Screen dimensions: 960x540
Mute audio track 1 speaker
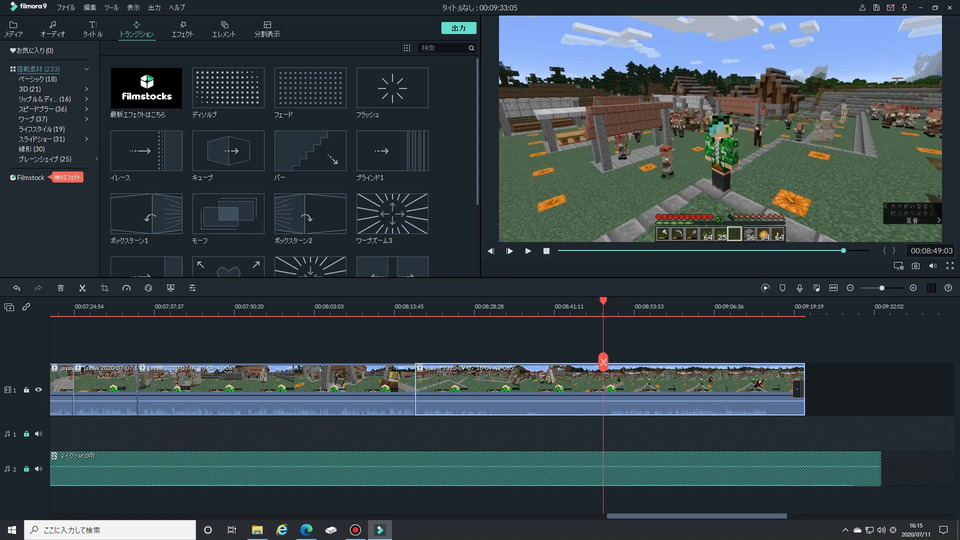pos(39,433)
